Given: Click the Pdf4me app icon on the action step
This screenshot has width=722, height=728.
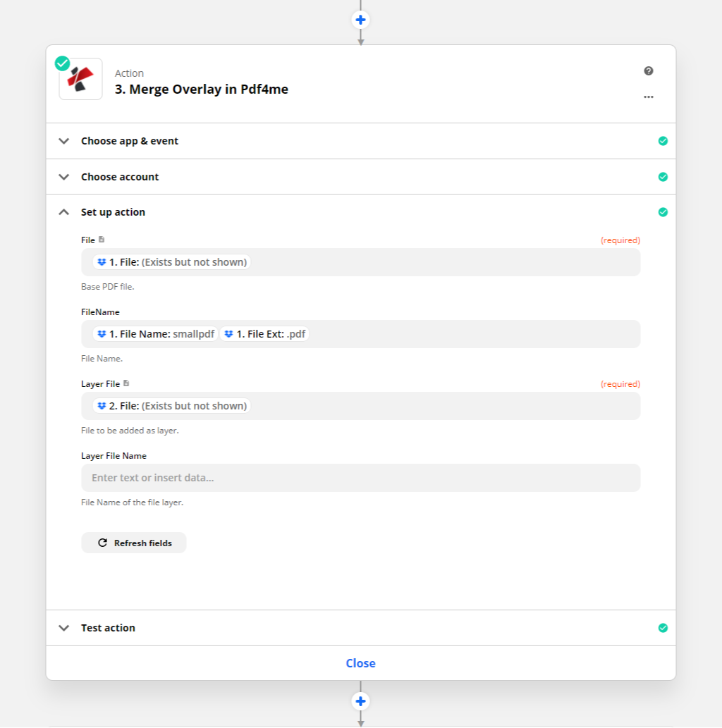Looking at the screenshot, I should (80, 79).
